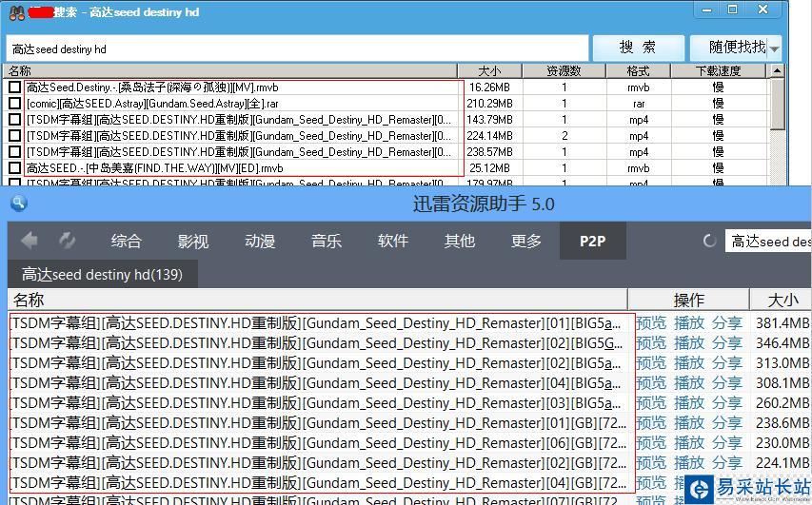Refresh results with the circular arrows icon
Screen dimensions: 812x505
point(68,241)
